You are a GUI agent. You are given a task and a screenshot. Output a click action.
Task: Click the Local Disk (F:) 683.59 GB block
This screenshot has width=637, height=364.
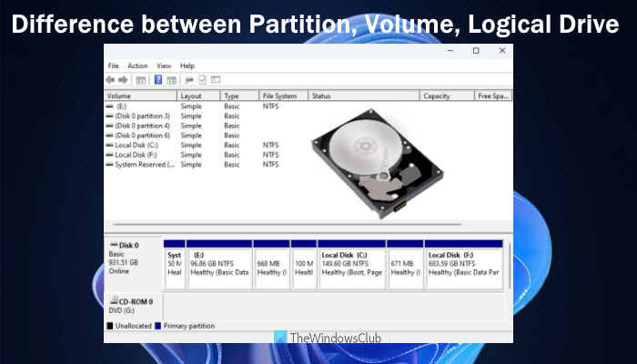click(463, 264)
